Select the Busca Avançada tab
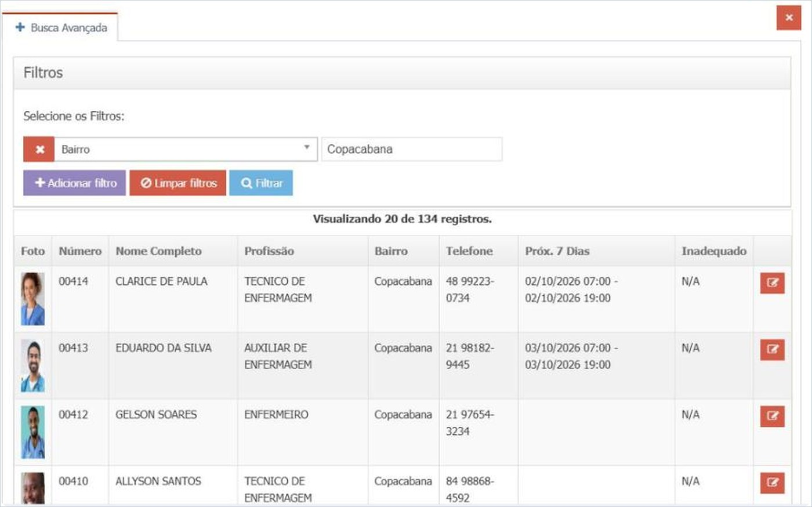This screenshot has width=812, height=507. coord(60,27)
